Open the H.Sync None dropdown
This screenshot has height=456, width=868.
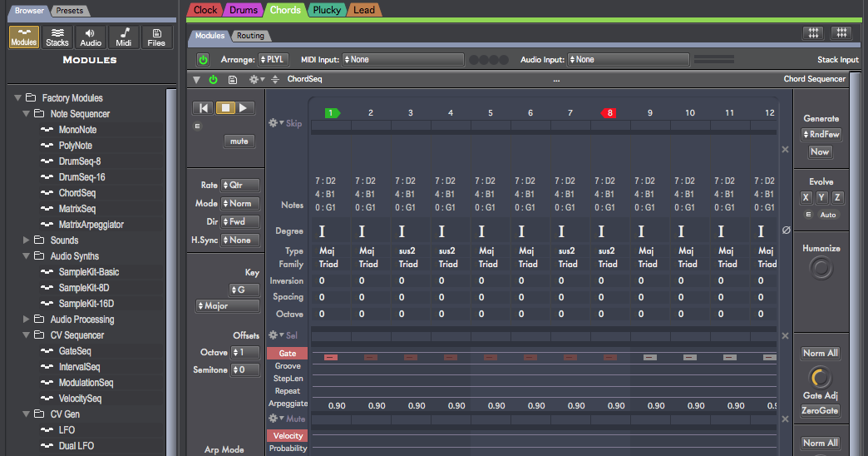pos(240,240)
